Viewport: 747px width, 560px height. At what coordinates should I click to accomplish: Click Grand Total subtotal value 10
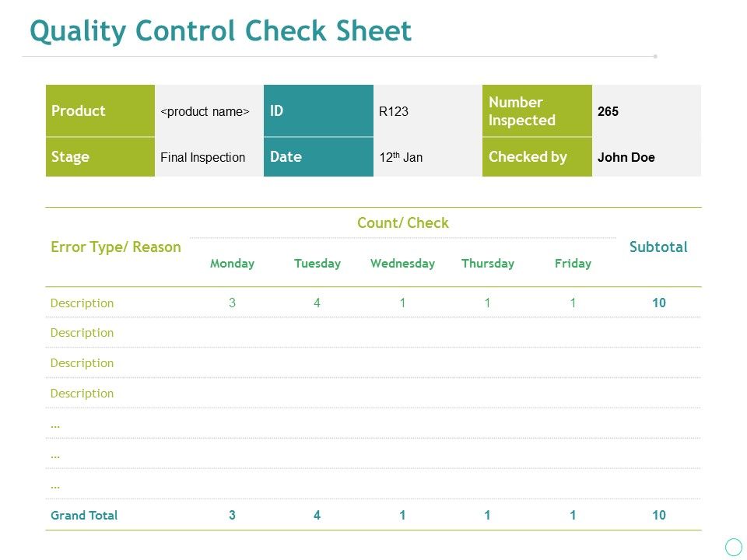pyautogui.click(x=659, y=515)
